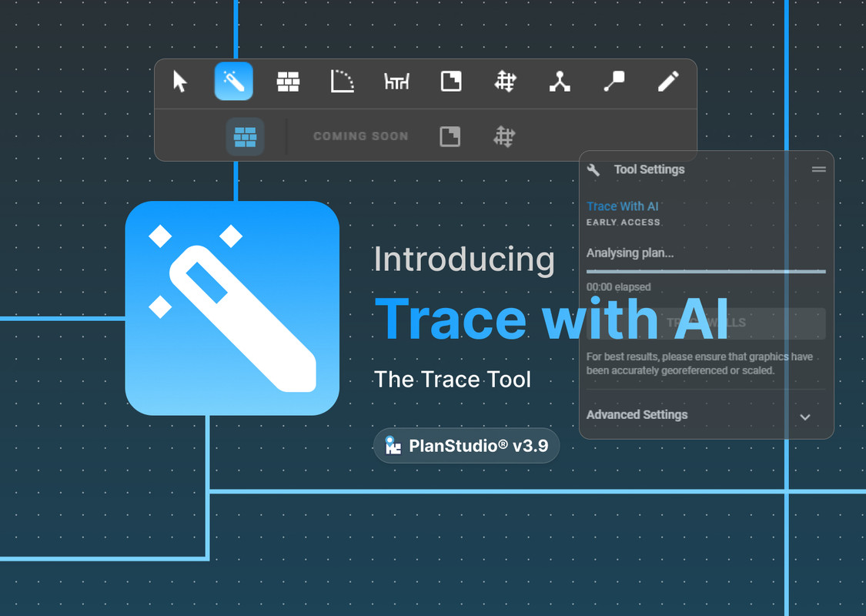Click the The Trace Tool subtitle
The image size is (866, 616).
tap(453, 380)
